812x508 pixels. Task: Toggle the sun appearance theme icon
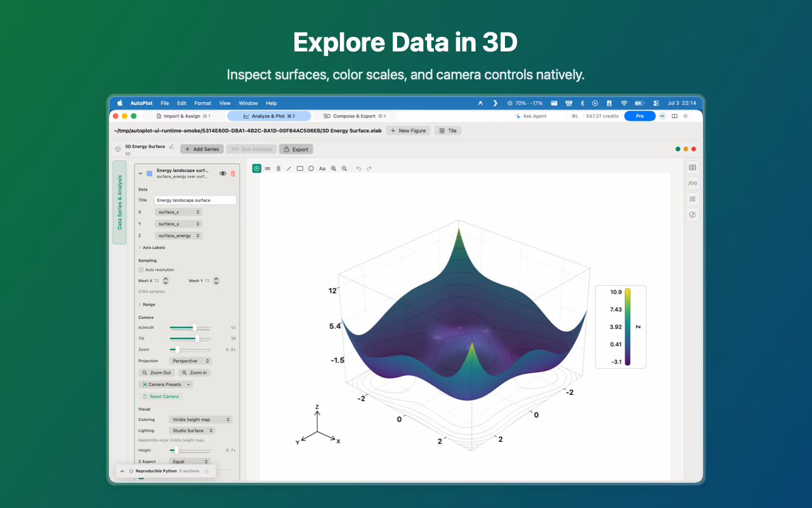[x=685, y=116]
